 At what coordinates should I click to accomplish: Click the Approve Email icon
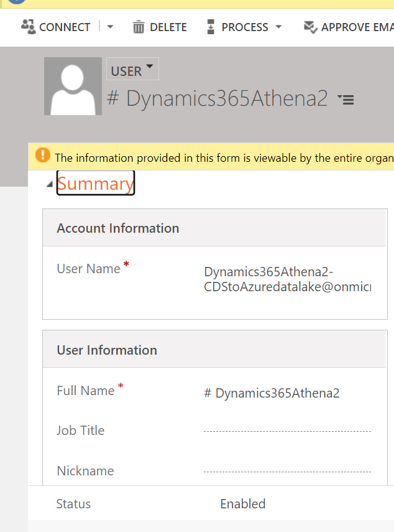coord(309,27)
